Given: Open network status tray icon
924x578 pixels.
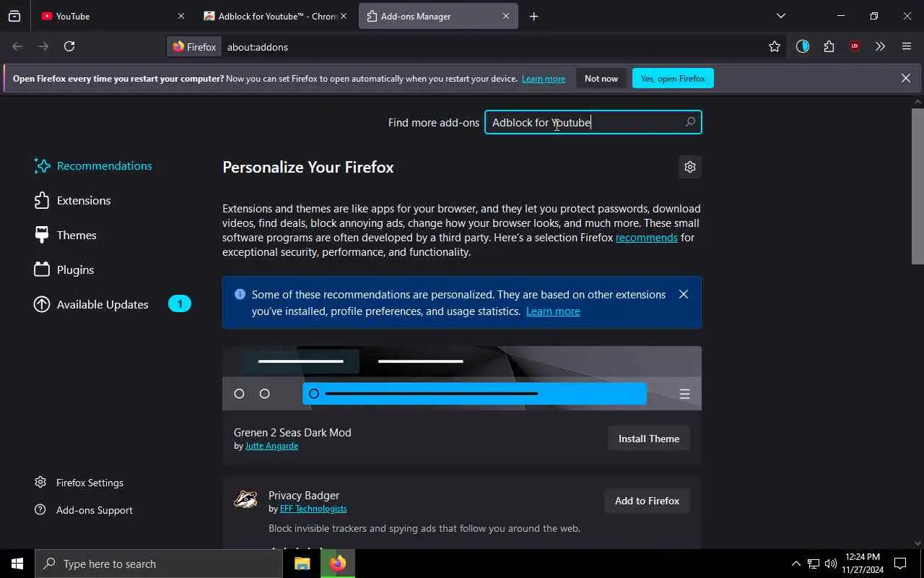Looking at the screenshot, I should pyautogui.click(x=814, y=564).
